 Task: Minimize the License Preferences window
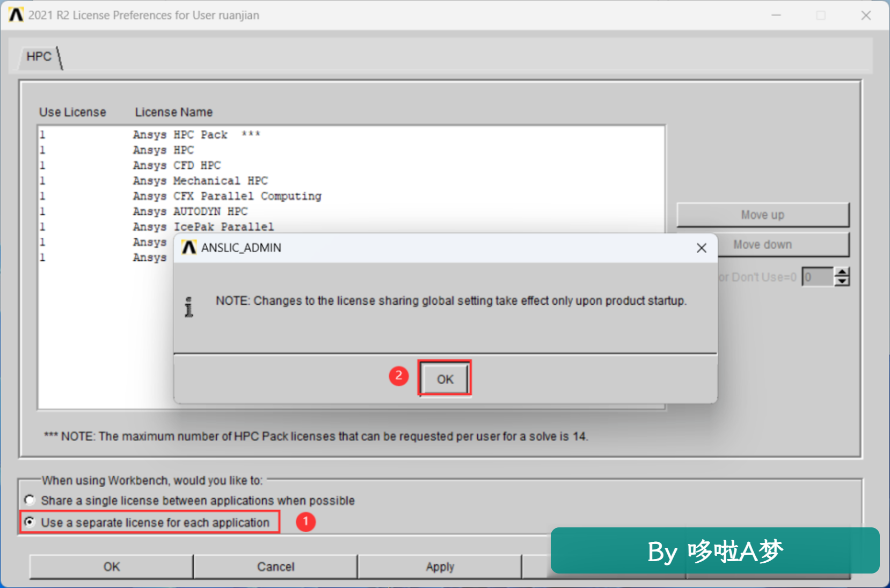776,15
